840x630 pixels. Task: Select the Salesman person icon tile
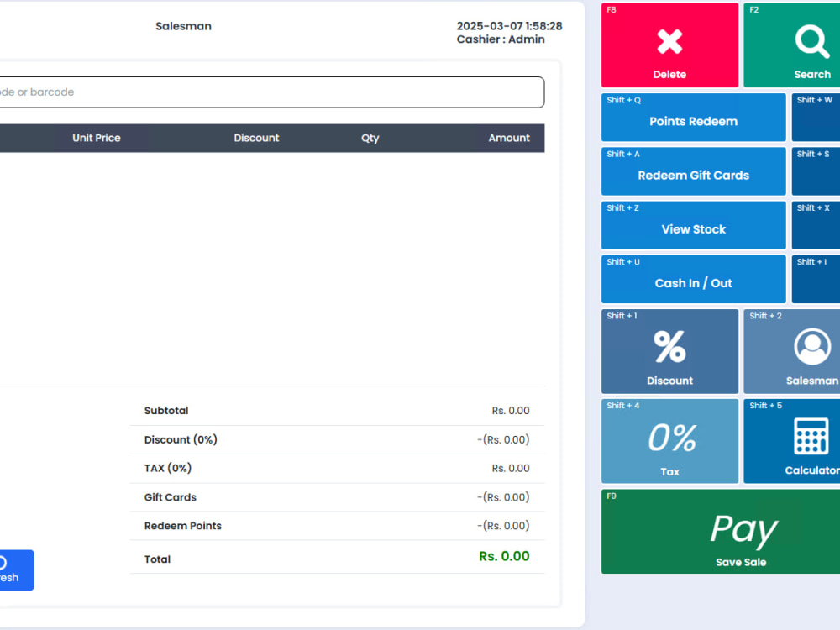click(x=792, y=351)
